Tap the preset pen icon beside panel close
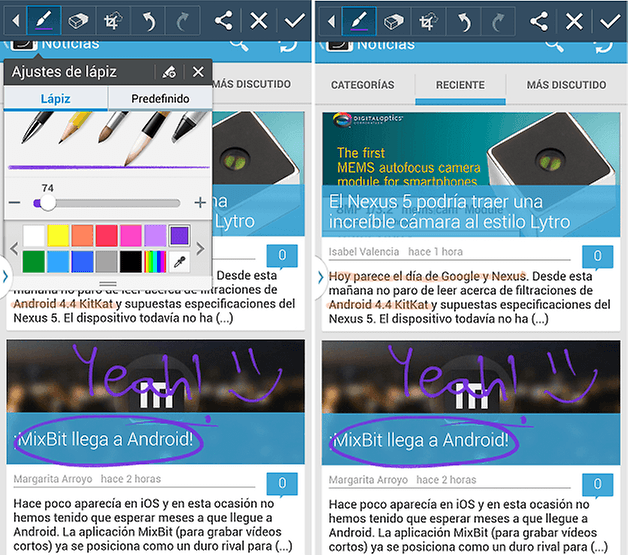Viewport: 628px width, 555px height. click(x=169, y=72)
